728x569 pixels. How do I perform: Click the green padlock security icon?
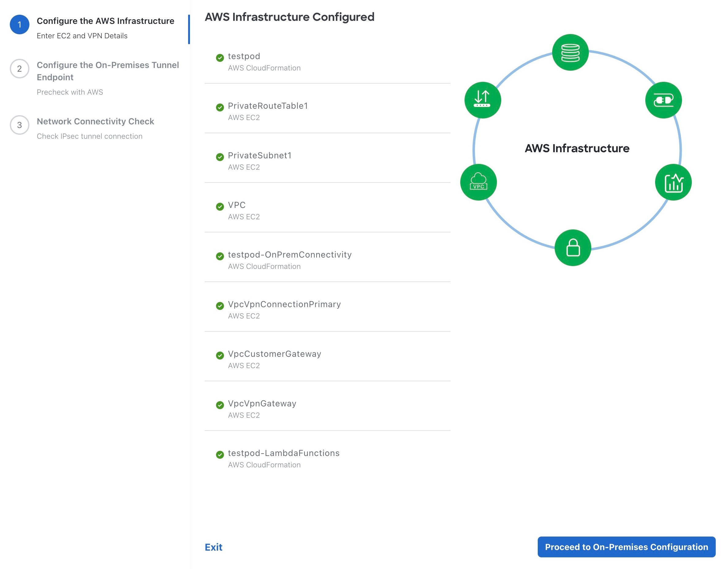click(573, 247)
